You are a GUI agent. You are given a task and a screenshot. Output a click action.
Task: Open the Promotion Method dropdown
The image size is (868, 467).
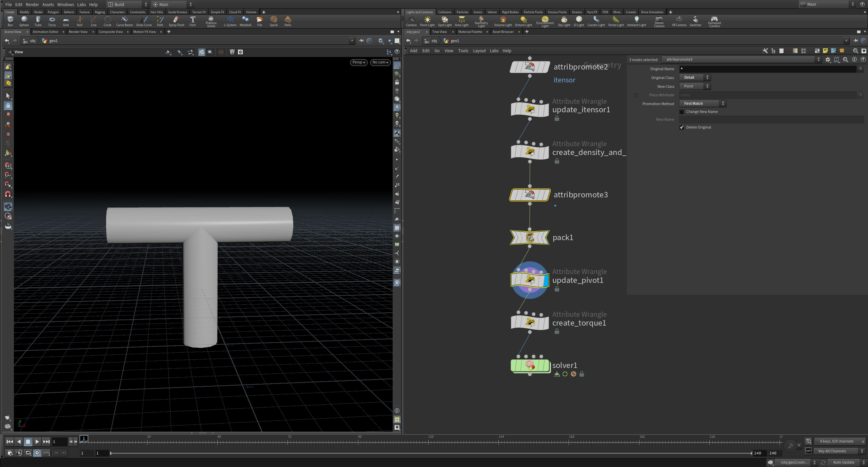click(x=702, y=103)
